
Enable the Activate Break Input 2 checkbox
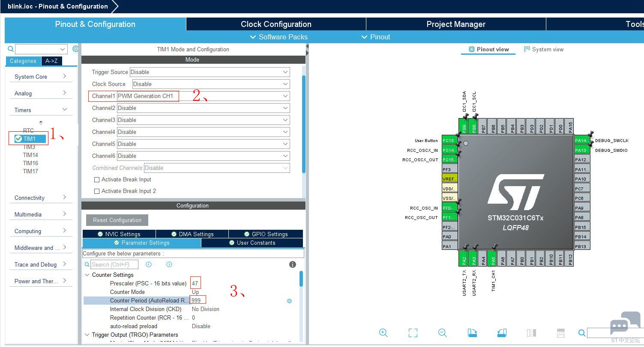tap(97, 191)
